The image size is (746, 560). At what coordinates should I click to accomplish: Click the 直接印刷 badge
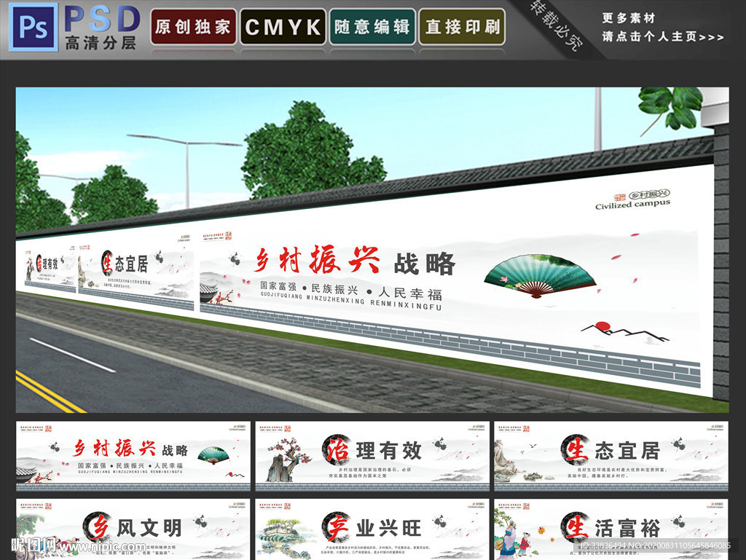coord(462,27)
